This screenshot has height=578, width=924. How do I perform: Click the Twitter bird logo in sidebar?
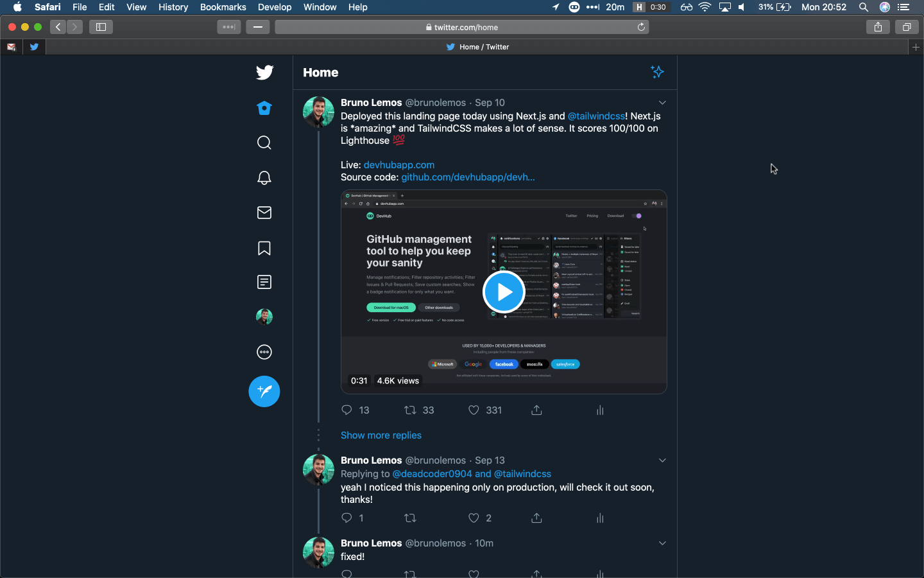pyautogui.click(x=264, y=72)
